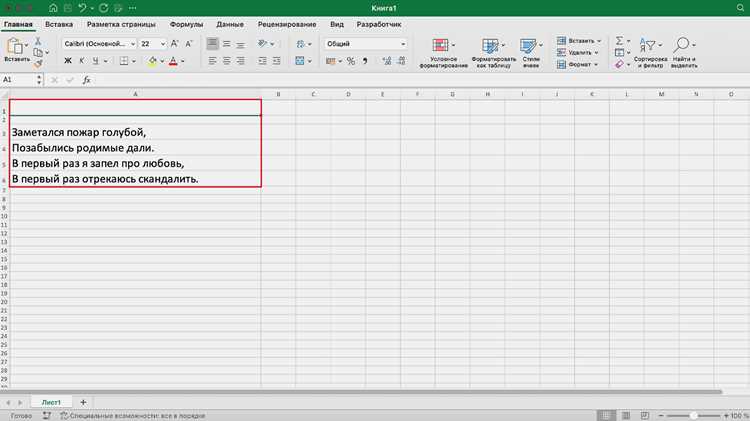Increase font size with large A icon
The height and width of the screenshot is (421, 750).
(x=175, y=44)
